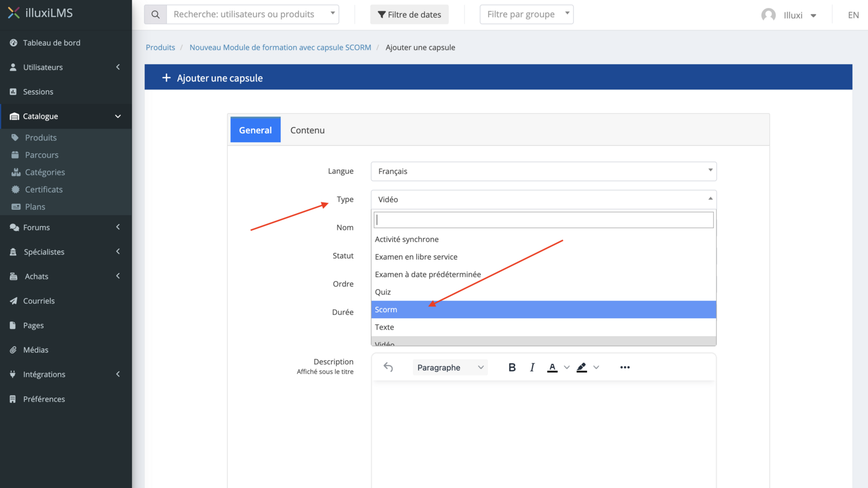This screenshot has height=488, width=868.
Task: Click the Type dropdown search field
Action: [x=544, y=220]
